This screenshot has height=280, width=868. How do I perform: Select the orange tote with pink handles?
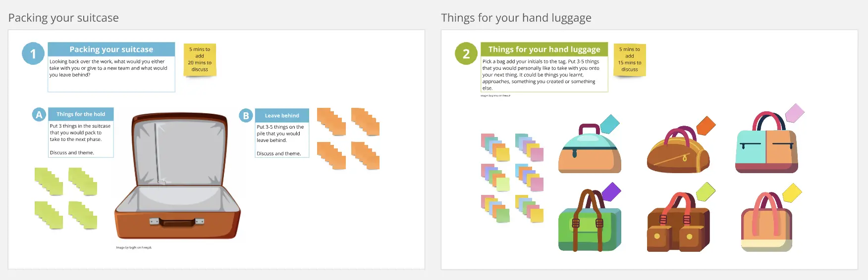click(x=766, y=222)
